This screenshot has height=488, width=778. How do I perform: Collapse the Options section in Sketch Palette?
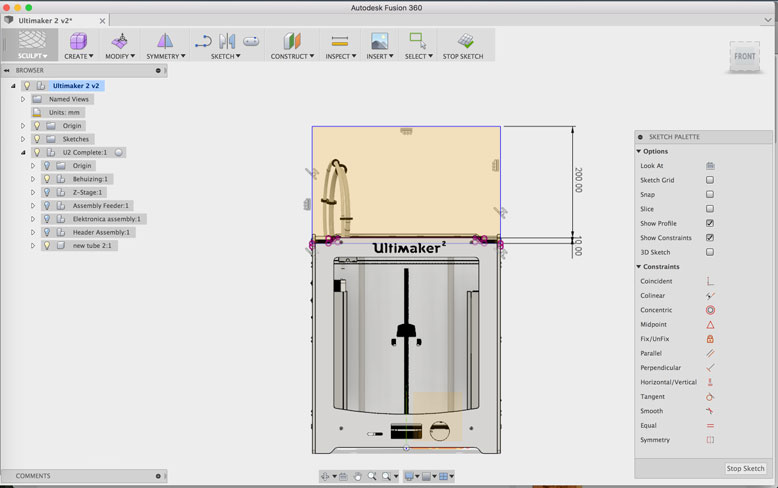point(639,151)
